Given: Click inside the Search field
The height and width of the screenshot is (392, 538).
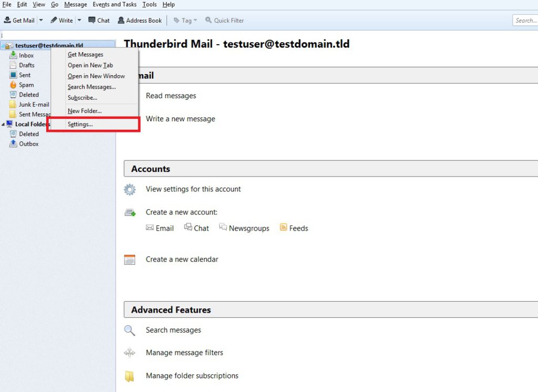Looking at the screenshot, I should point(525,19).
